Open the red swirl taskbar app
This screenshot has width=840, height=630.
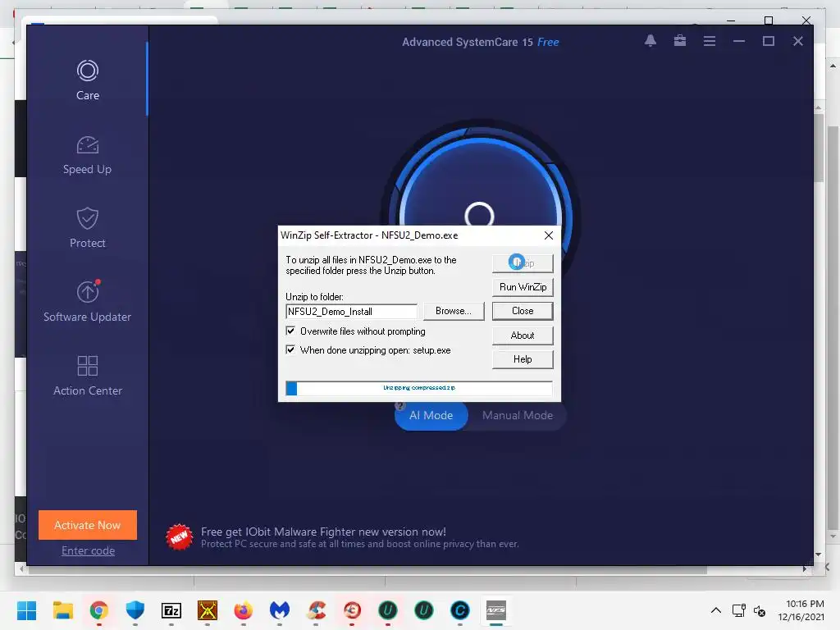pyautogui.click(x=352, y=610)
